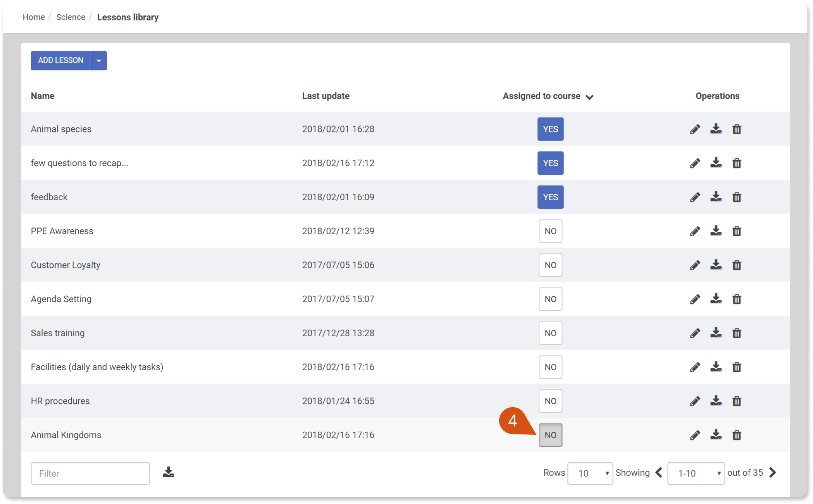This screenshot has width=813, height=504.
Task: Open the ADD LESSON dropdown arrow
Action: click(99, 61)
